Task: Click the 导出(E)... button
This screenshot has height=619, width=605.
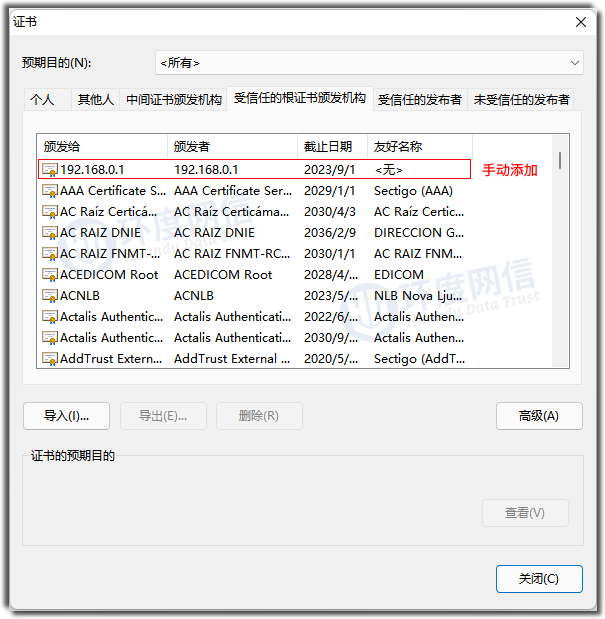Action: tap(163, 416)
